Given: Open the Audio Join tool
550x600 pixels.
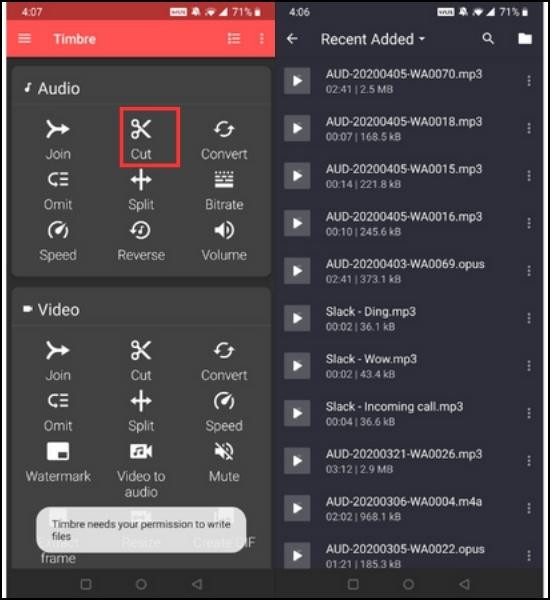Looking at the screenshot, I should pos(58,139).
